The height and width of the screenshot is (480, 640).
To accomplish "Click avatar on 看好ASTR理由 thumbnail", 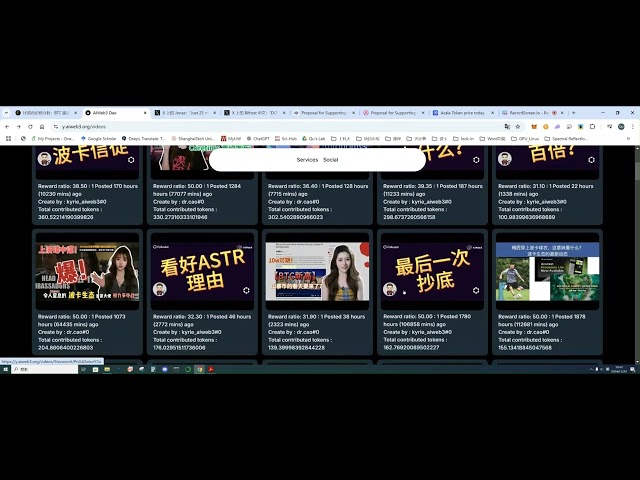I will click(x=160, y=289).
